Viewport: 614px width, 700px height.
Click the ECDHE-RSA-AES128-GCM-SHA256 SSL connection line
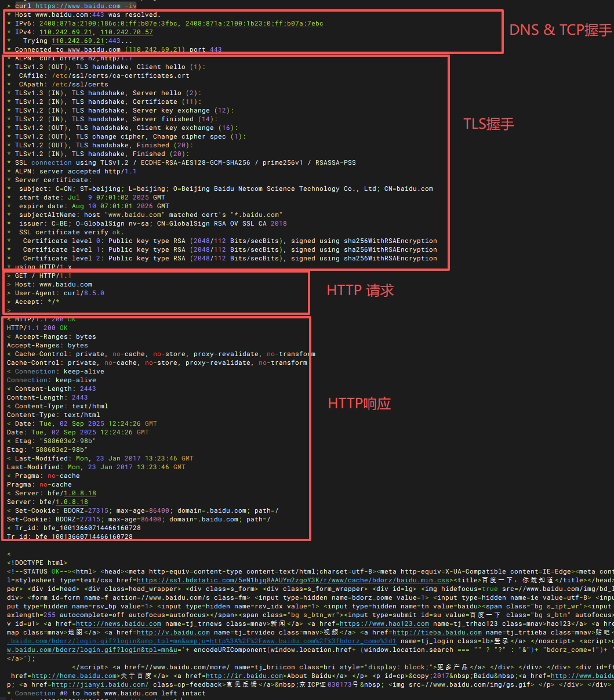pyautogui.click(x=181, y=162)
